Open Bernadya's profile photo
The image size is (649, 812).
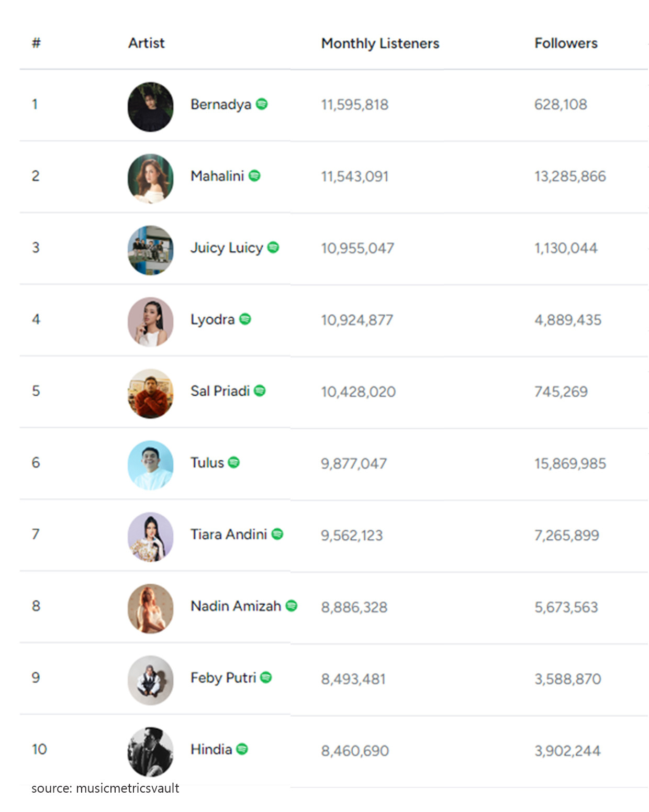[x=151, y=107]
